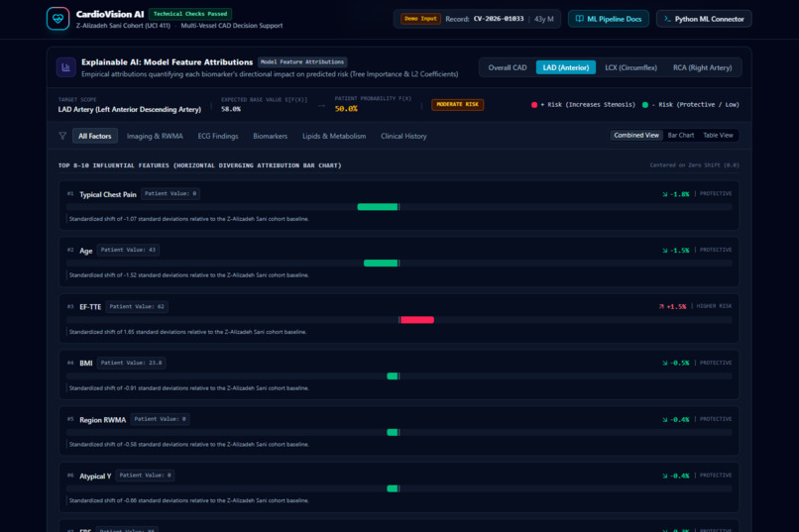799x532 pixels.
Task: Click 'Centered on Zero Shift (0.0)' note
Action: point(694,164)
